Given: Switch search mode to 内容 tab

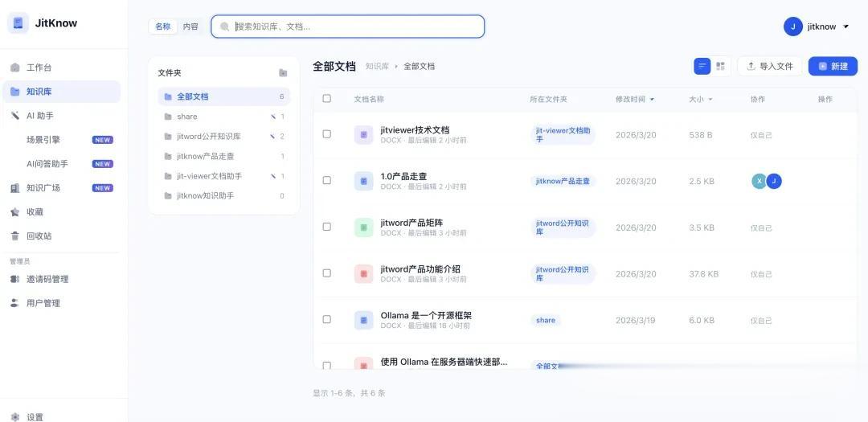Looking at the screenshot, I should [190, 27].
